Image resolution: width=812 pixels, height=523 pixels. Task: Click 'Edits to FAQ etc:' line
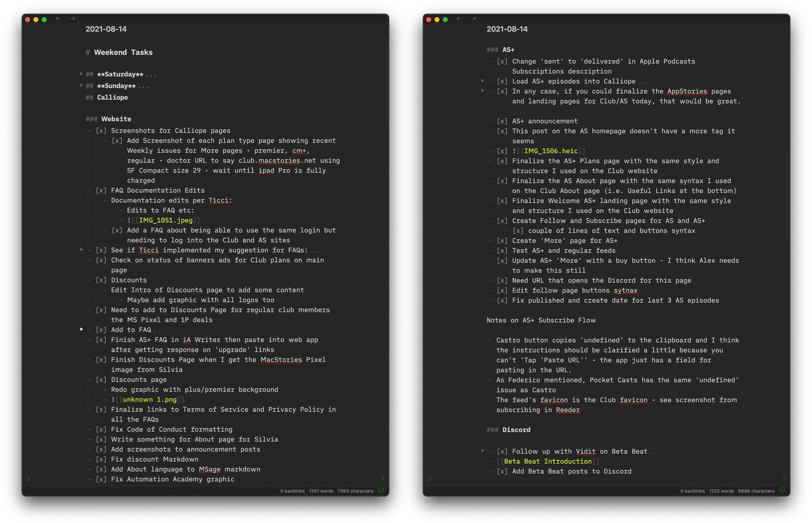pyautogui.click(x=161, y=210)
